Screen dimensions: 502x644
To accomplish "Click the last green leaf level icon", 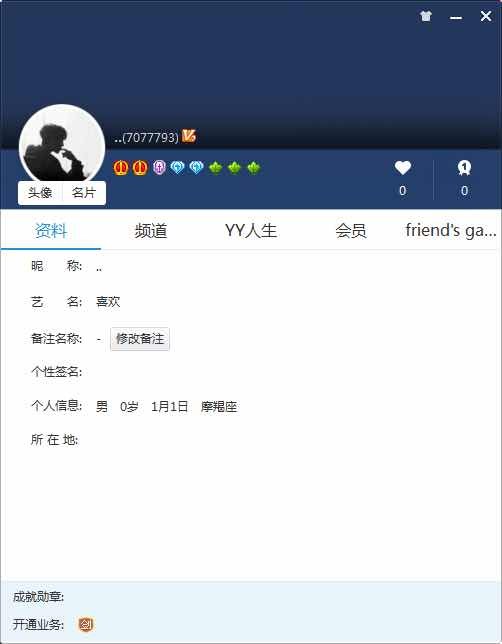I will click(253, 168).
